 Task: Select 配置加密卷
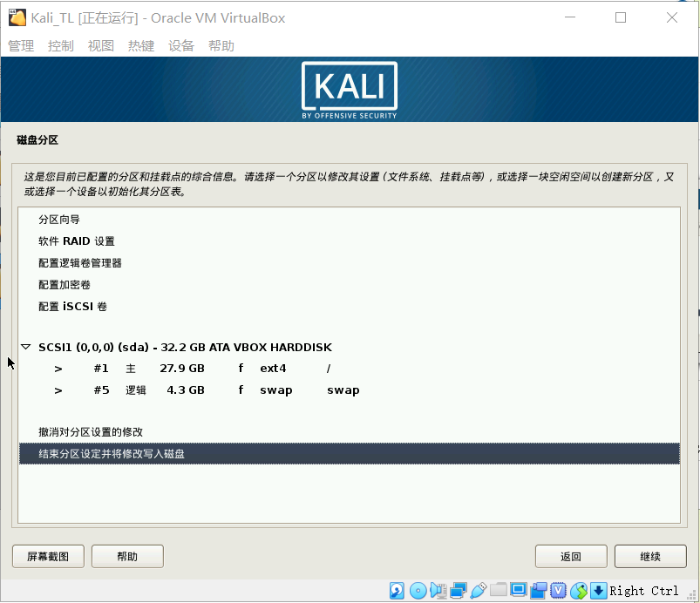(349, 285)
